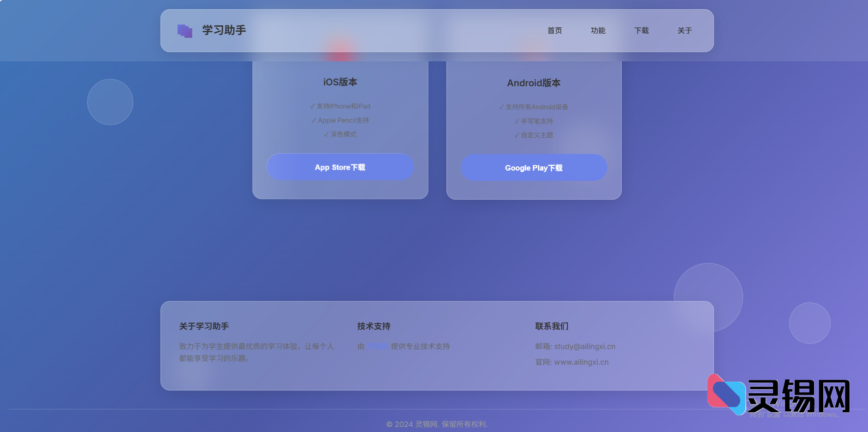Click the 手写笔支持 feature checkmark line
This screenshot has height=432, width=868.
click(x=534, y=121)
